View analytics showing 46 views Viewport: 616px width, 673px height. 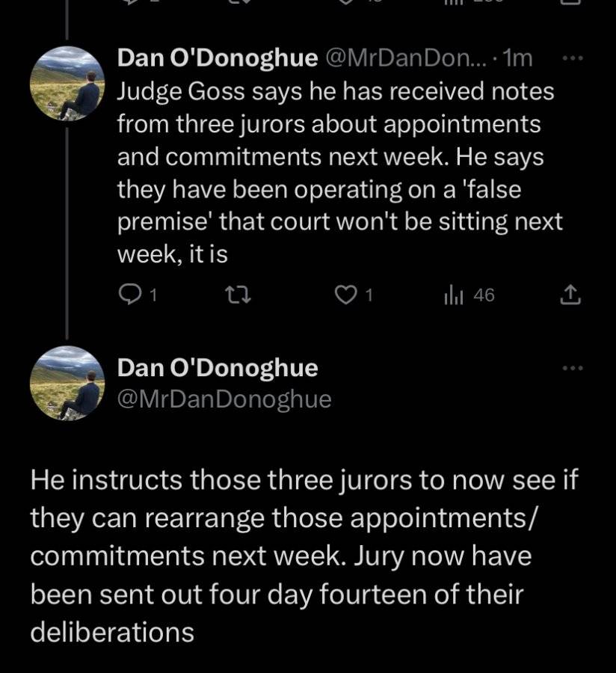pyautogui.click(x=469, y=295)
